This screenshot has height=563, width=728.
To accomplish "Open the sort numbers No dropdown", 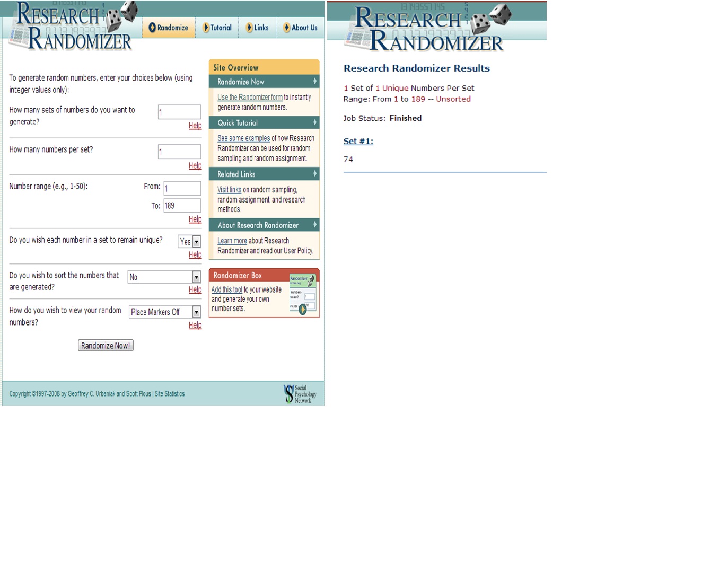I will tap(164, 277).
